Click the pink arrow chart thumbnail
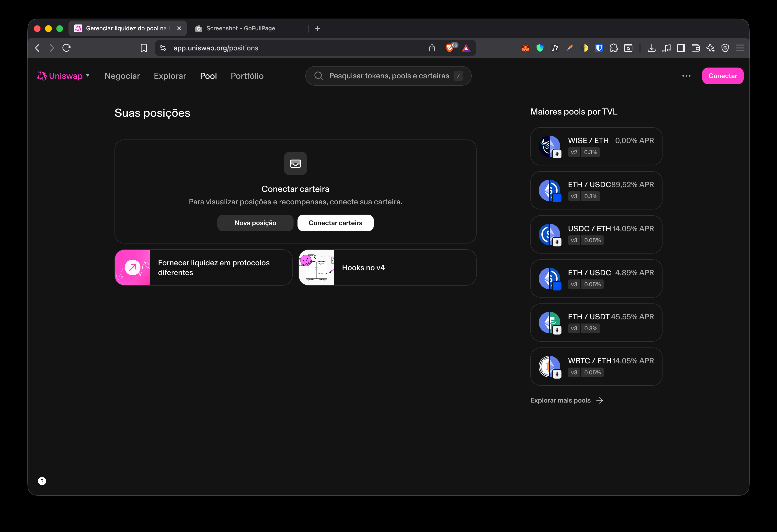 (x=133, y=267)
